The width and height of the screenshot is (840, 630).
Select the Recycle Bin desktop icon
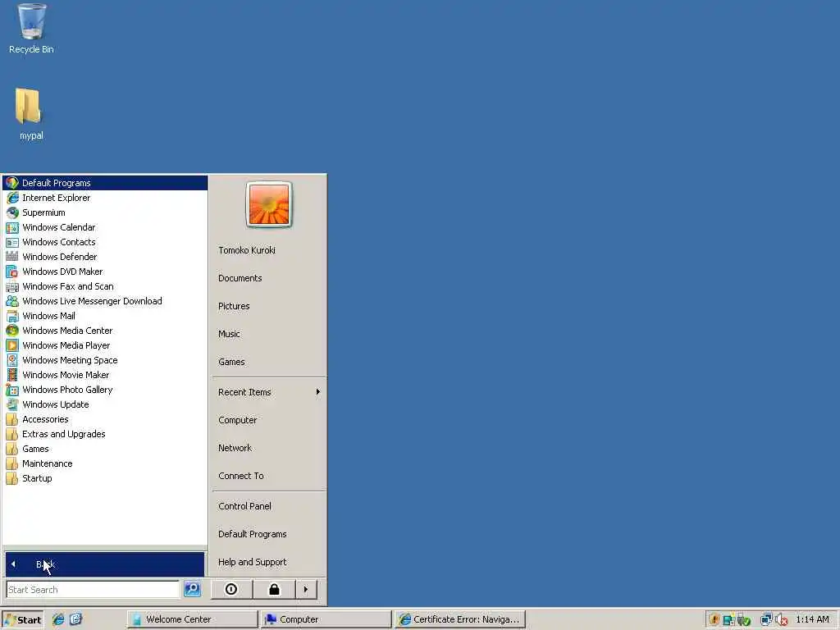31,29
